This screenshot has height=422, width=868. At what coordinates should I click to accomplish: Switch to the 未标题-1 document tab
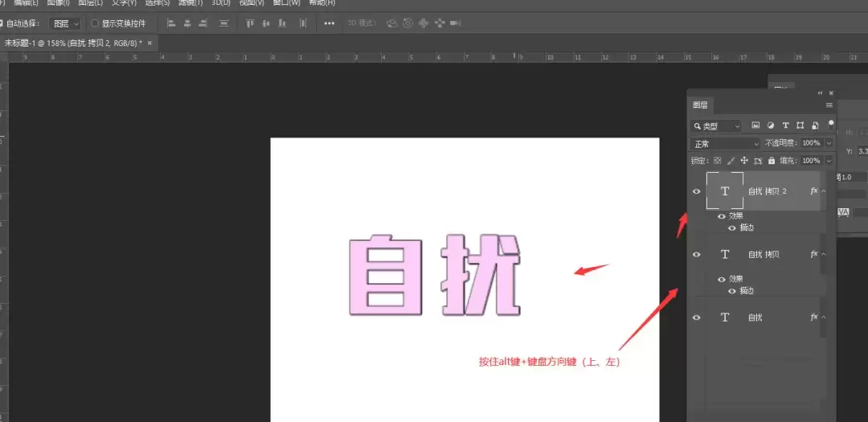(74, 43)
